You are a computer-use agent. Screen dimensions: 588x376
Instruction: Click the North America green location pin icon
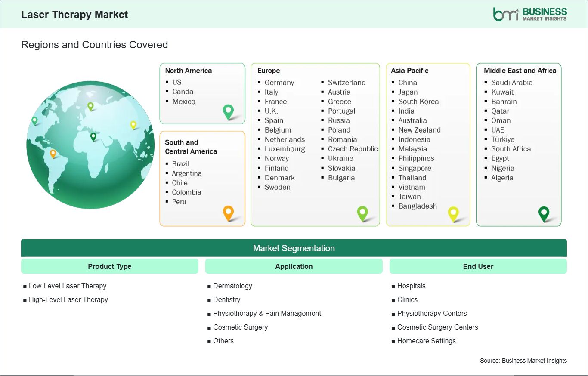click(x=228, y=112)
